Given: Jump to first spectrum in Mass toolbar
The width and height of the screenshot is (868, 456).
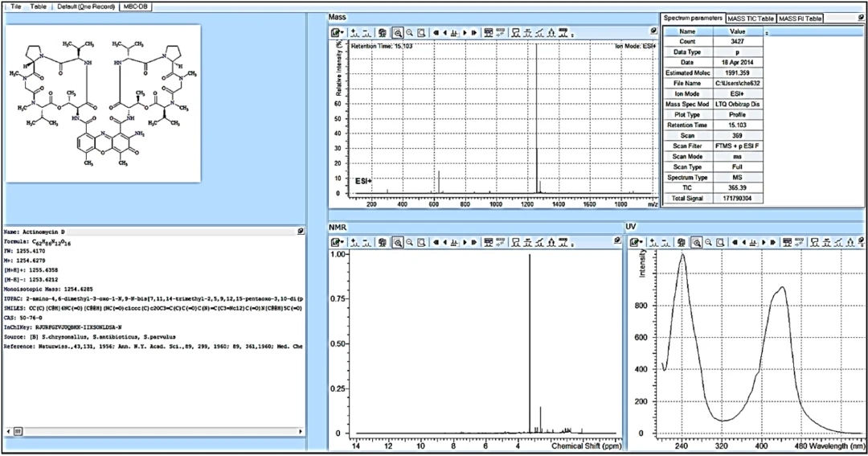Looking at the screenshot, I should coord(436,33).
